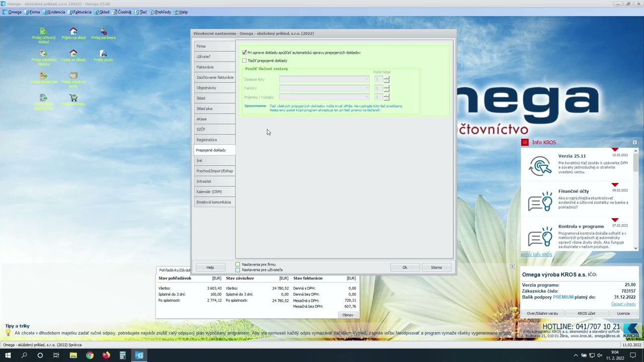Launch Google Chrome from the taskbar
Image resolution: width=644 pixels, height=362 pixels.
(90, 355)
